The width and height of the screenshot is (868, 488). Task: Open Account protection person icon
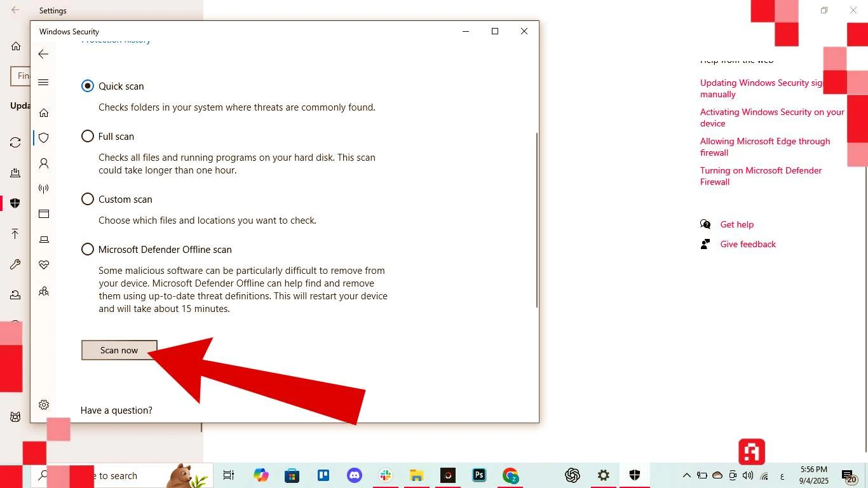pyautogui.click(x=44, y=163)
